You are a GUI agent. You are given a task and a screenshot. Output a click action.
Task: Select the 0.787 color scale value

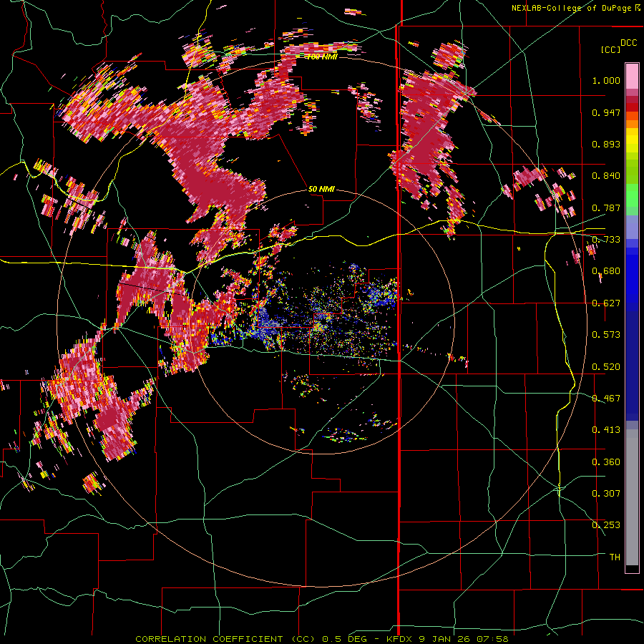tap(606, 208)
